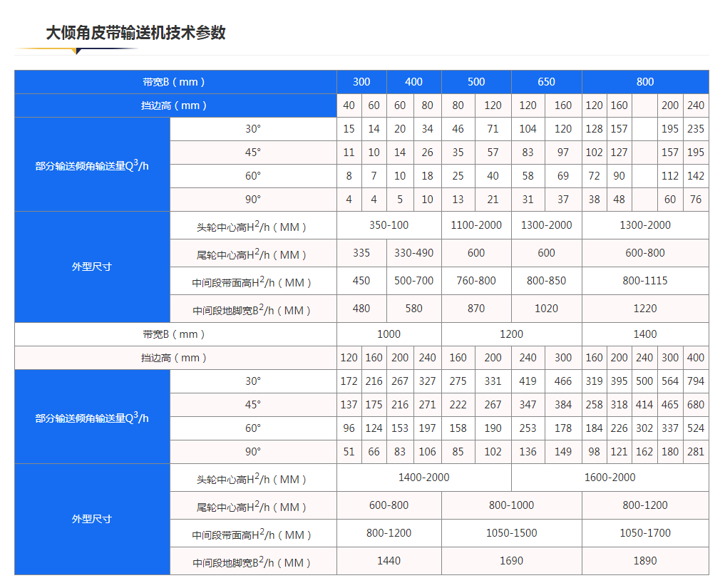Viewport: 725px width, 588px height.
Task: Select capacity value 57
Action: coord(493,153)
